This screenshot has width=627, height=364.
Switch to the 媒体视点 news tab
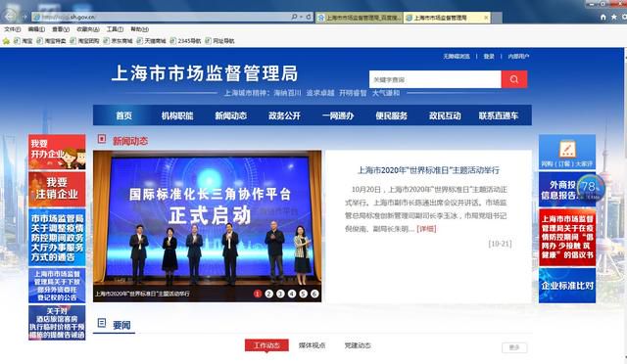312,345
